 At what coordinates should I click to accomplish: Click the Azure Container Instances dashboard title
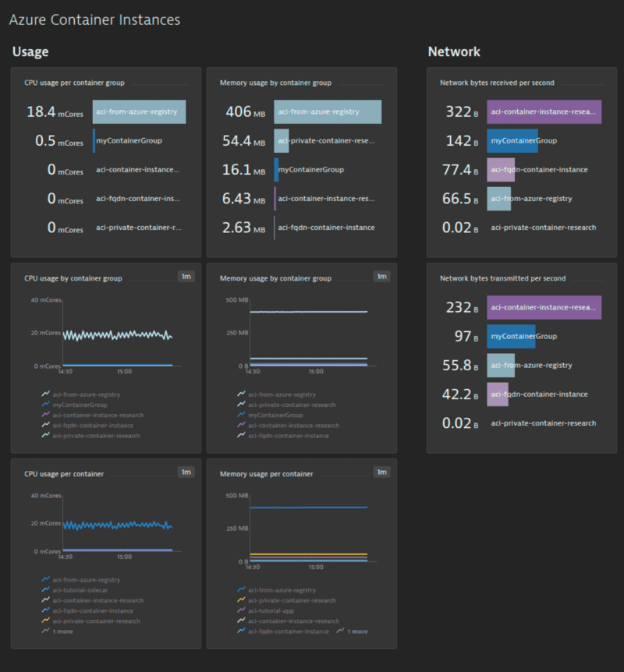(x=94, y=20)
